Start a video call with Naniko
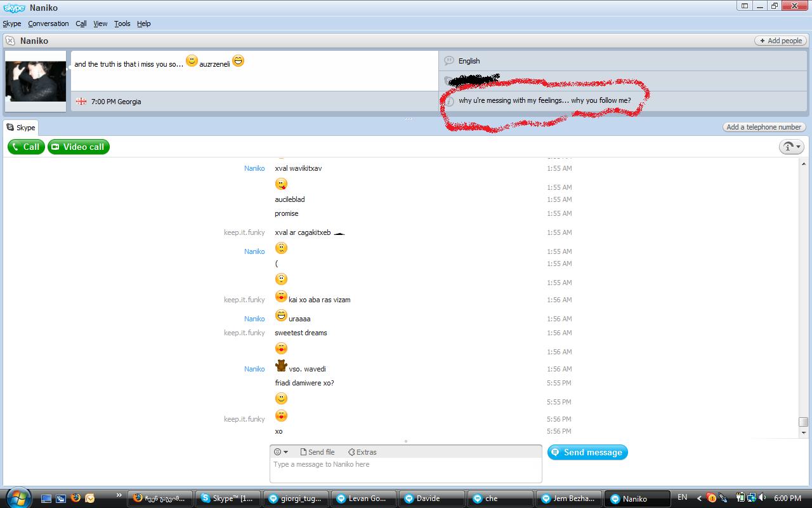 click(79, 147)
